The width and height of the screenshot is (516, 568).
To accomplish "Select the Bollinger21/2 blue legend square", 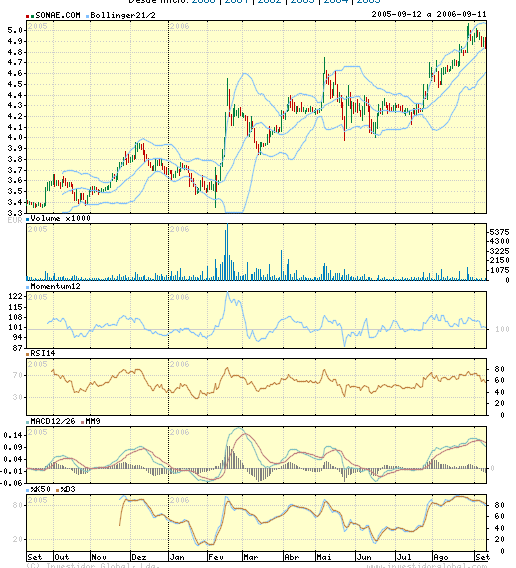I will [88, 16].
